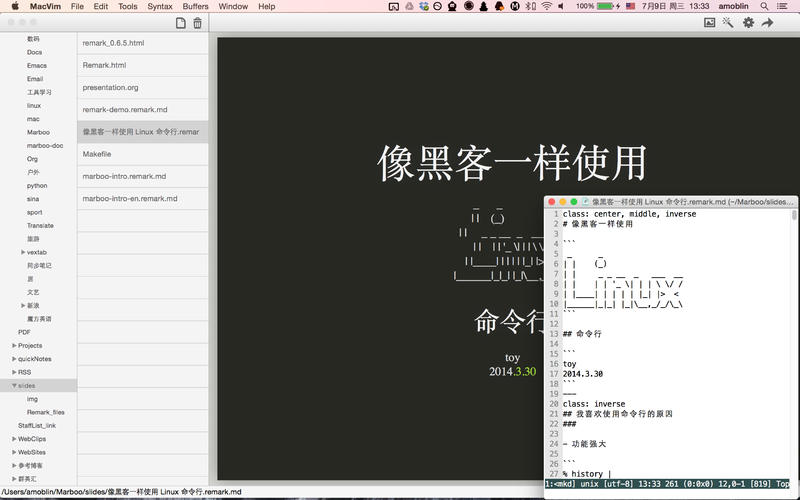Click the new file icon in Marboo

pyautogui.click(x=181, y=23)
